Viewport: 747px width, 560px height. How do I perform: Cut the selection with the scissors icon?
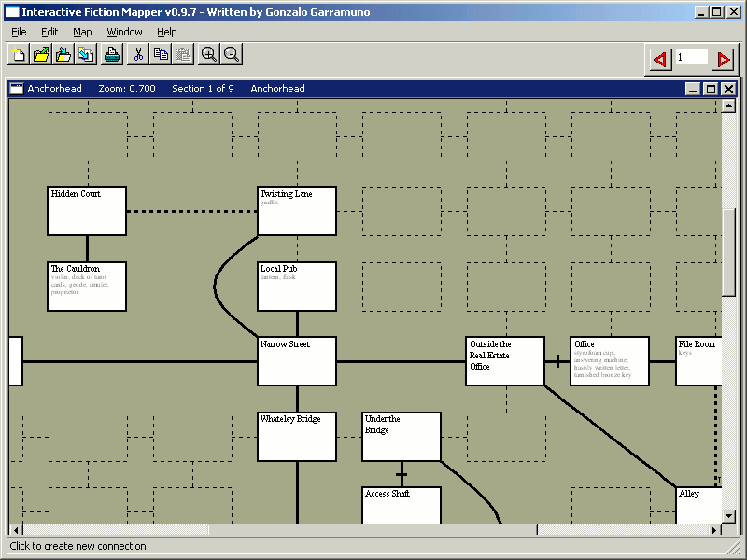(x=137, y=54)
